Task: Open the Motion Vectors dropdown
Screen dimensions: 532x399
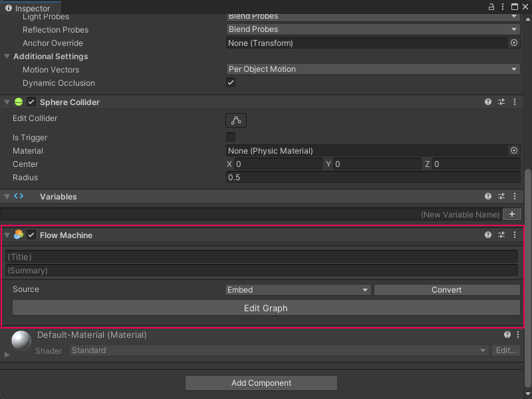Action: click(x=373, y=69)
